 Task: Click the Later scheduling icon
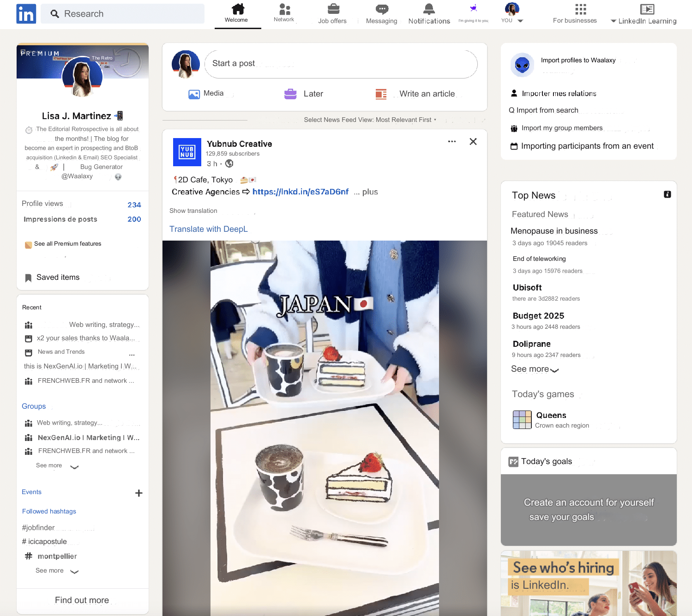pyautogui.click(x=290, y=94)
